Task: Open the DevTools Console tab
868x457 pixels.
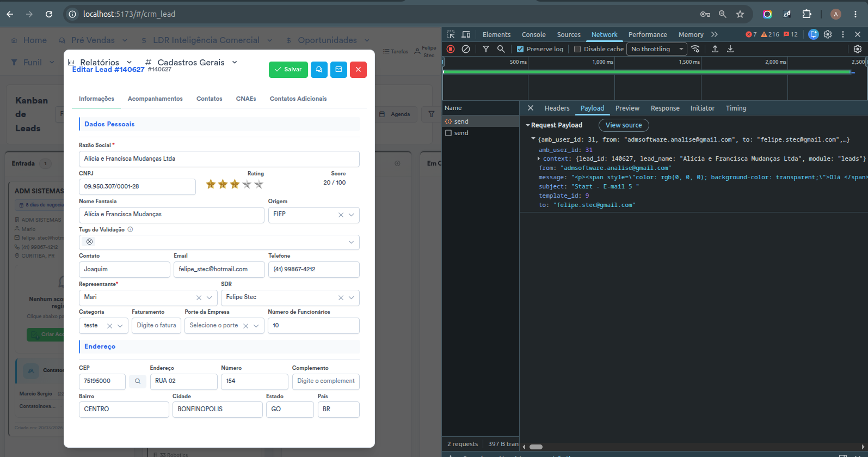Action: 533,34
